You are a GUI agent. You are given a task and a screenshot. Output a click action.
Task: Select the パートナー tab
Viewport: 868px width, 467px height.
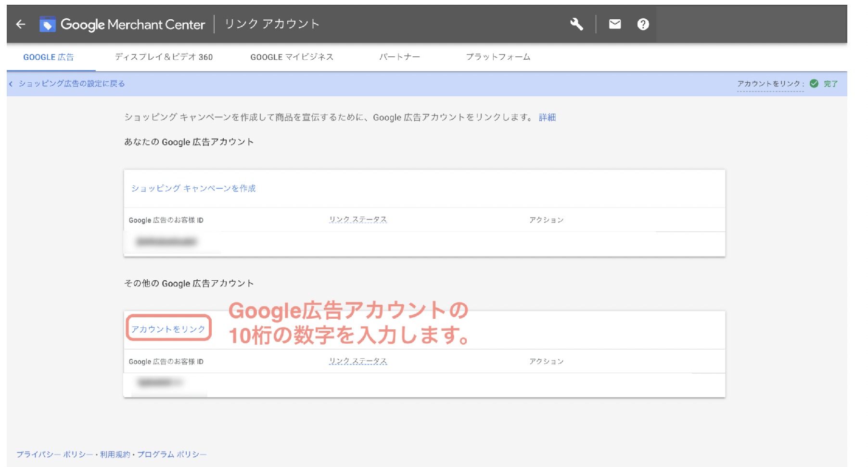[400, 57]
